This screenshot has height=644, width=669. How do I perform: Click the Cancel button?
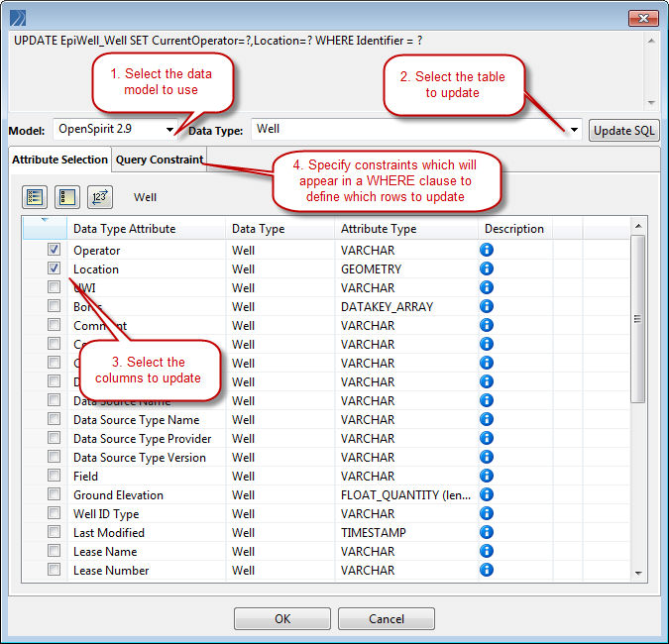386,618
